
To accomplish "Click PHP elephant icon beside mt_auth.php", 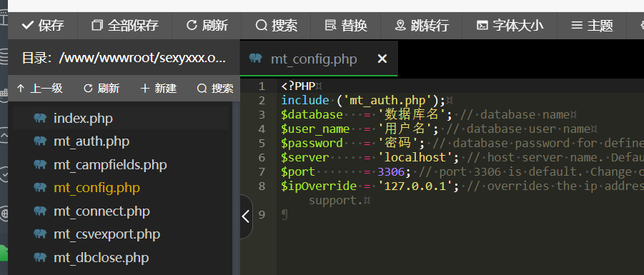I will pos(40,141).
